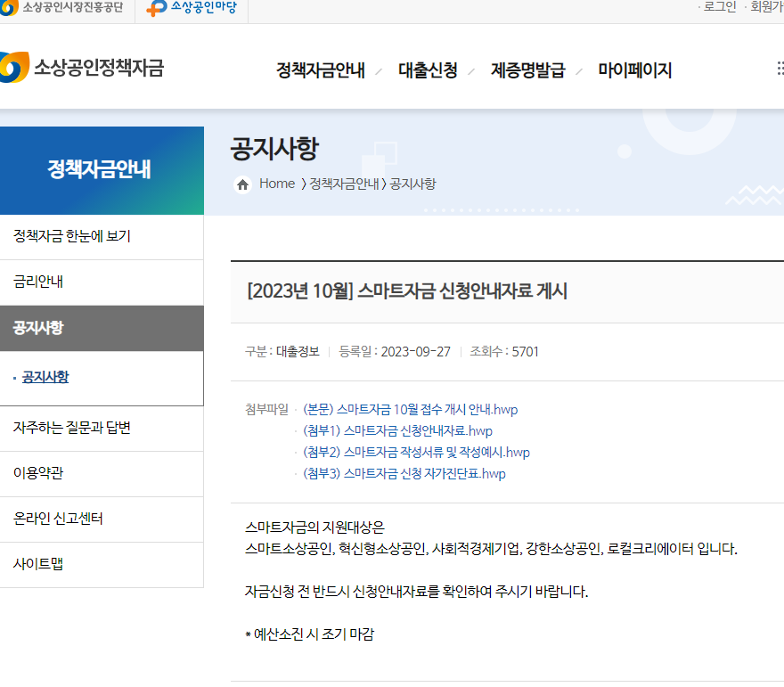
Task: Open the all-menu grid icon
Action: [780, 69]
